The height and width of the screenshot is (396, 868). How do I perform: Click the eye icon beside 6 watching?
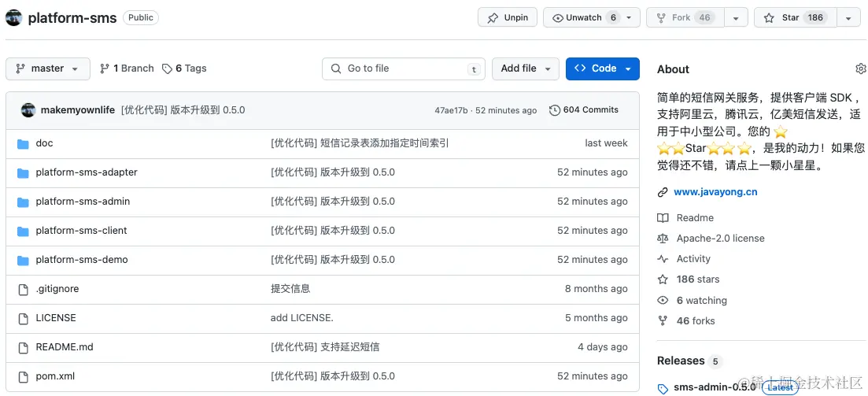pyautogui.click(x=663, y=300)
